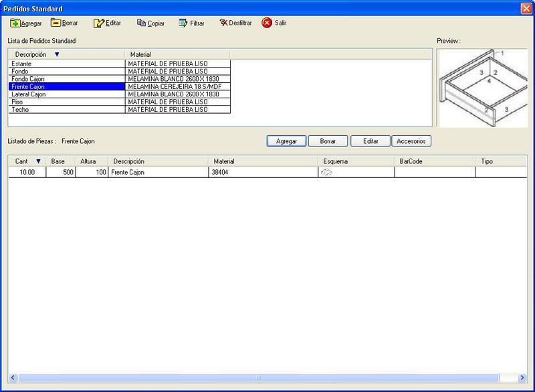Click MATERIAL DE PRUEBA LISO in Estante row

tap(178, 64)
